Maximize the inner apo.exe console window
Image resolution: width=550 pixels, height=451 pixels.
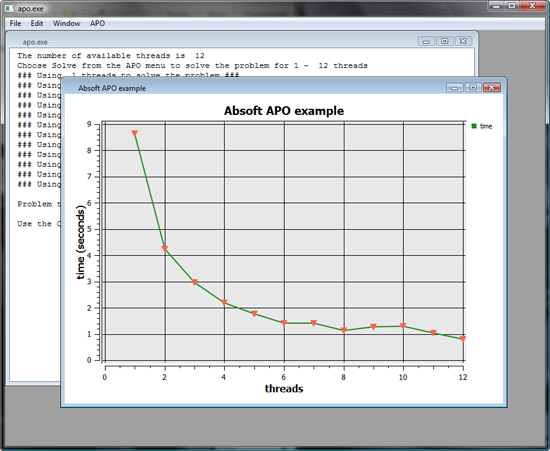(444, 41)
